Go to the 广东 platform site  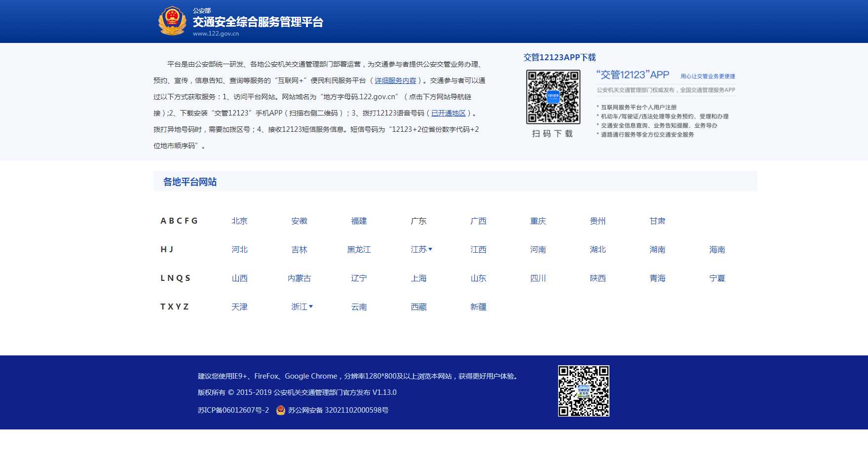418,221
